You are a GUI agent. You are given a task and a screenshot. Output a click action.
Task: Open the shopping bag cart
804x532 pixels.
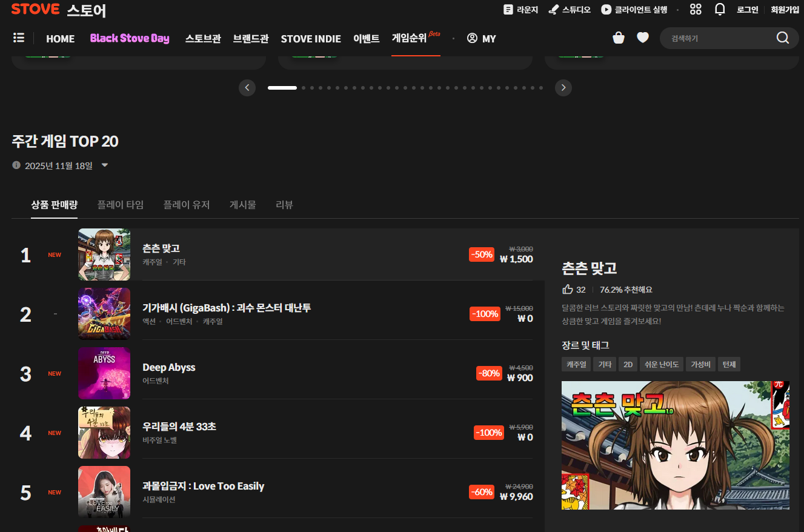tap(619, 38)
